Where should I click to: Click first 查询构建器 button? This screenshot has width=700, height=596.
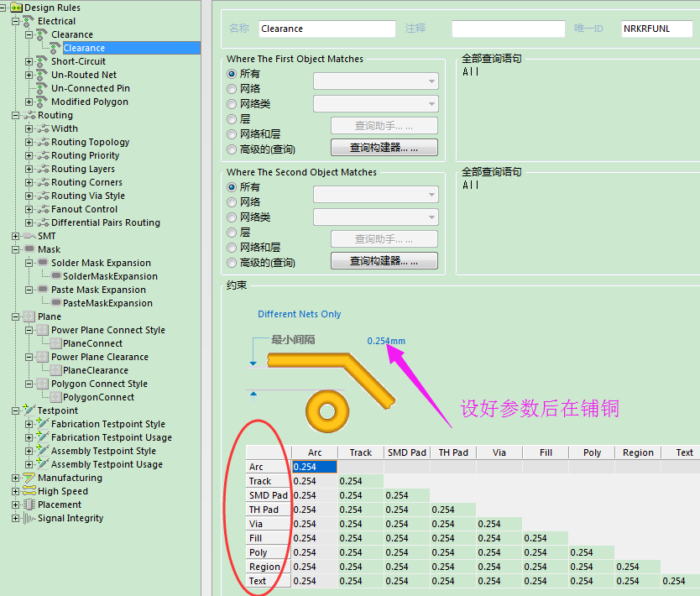pos(384,148)
